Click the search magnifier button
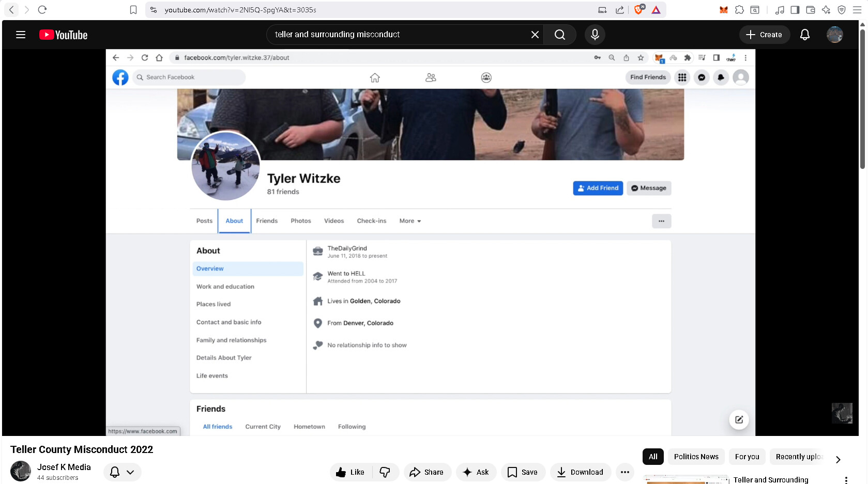Screen dimensions: 868x484 [559, 35]
